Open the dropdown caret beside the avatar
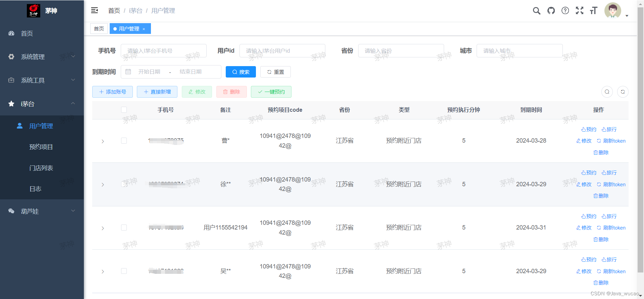Screen dimensions: 644x299 [627, 16]
